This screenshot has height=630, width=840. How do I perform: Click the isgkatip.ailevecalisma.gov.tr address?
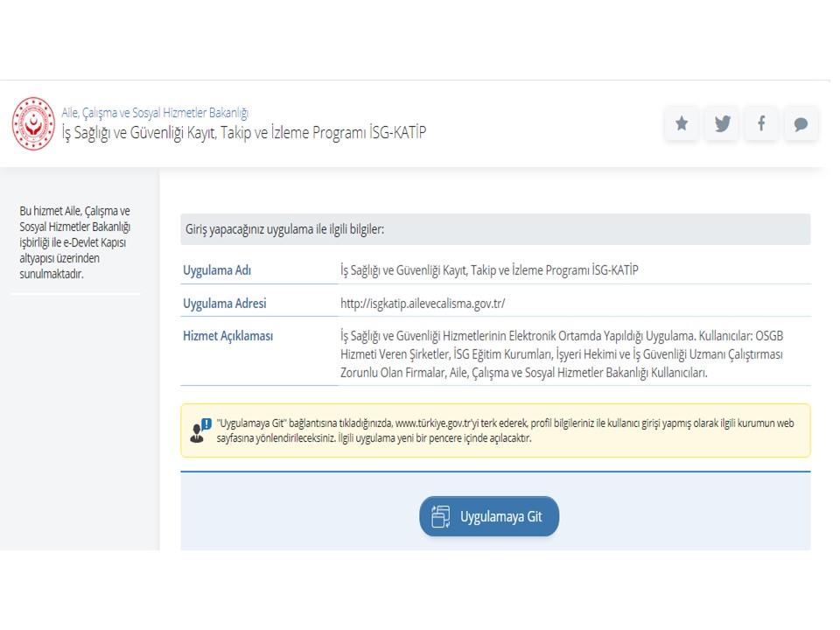click(423, 304)
